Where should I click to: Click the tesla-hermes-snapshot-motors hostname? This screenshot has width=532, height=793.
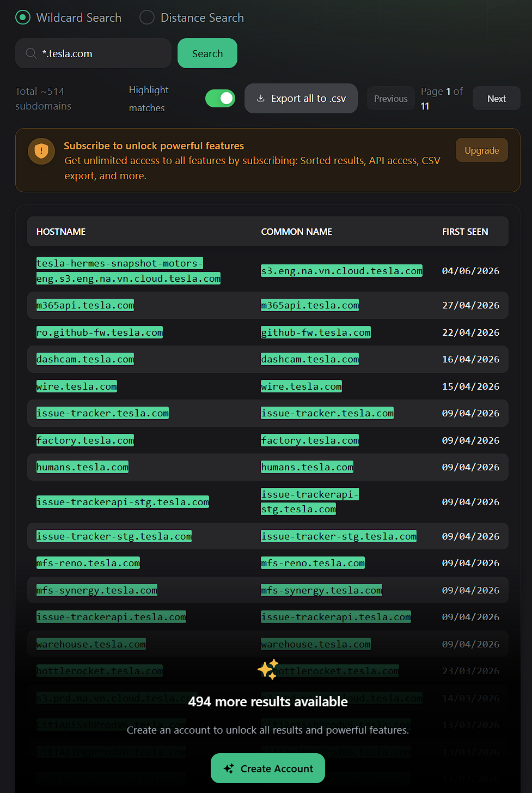click(129, 271)
